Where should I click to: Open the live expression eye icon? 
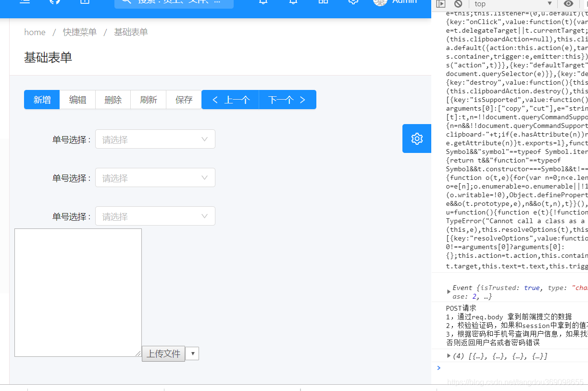(568, 4)
